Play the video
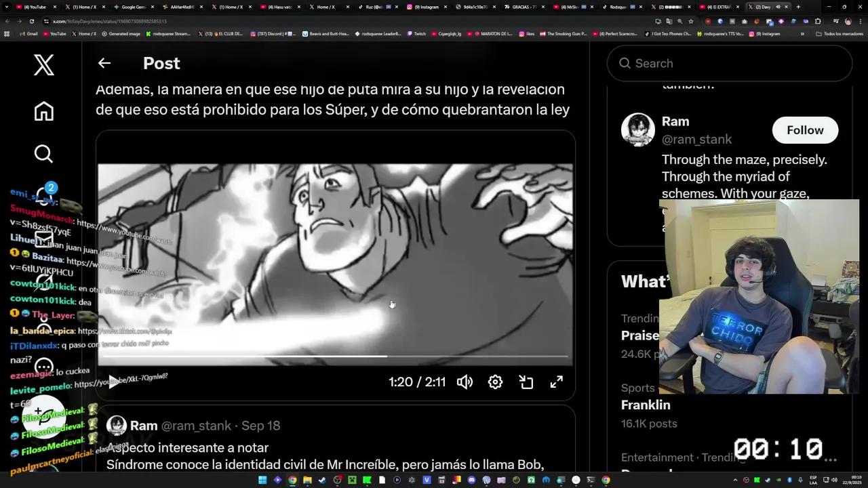This screenshot has height=488, width=868. click(114, 382)
